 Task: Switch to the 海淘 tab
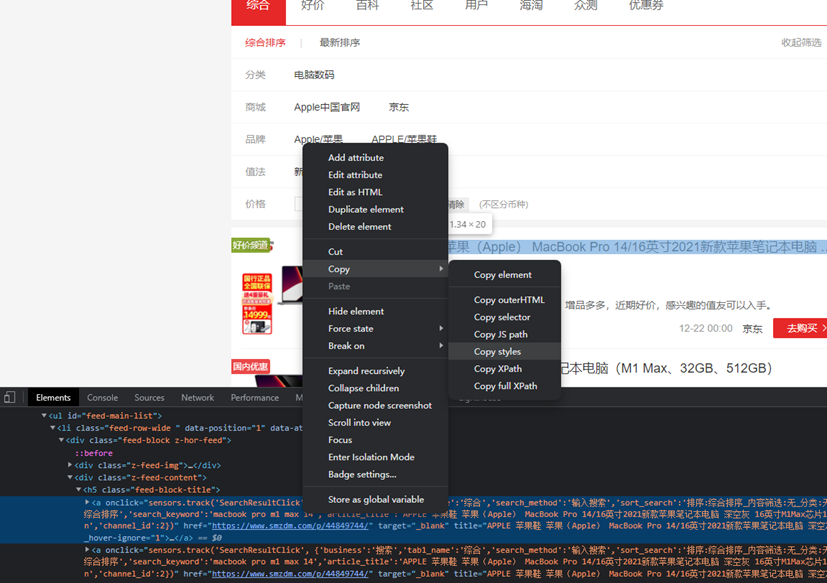531,6
